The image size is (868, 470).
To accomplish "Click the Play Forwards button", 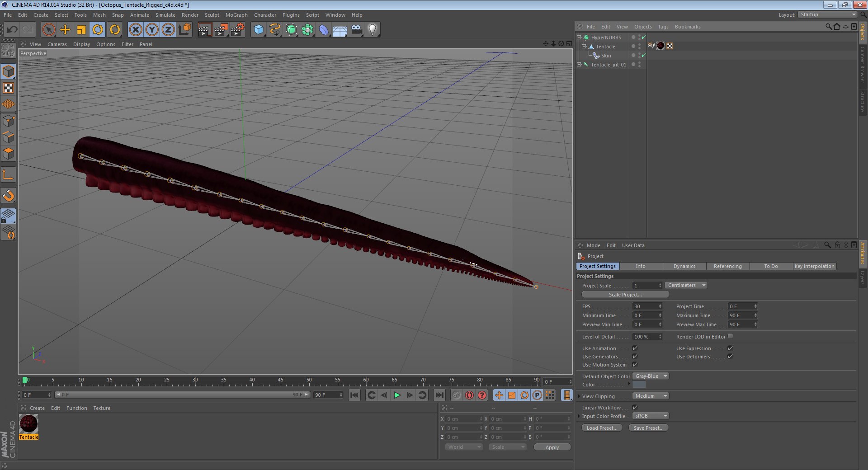I will (397, 395).
